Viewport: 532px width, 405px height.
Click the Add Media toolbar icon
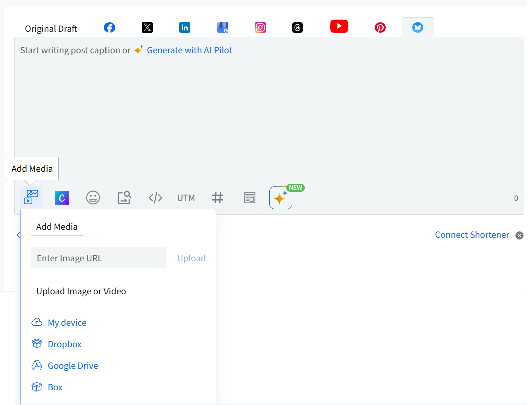click(x=31, y=197)
